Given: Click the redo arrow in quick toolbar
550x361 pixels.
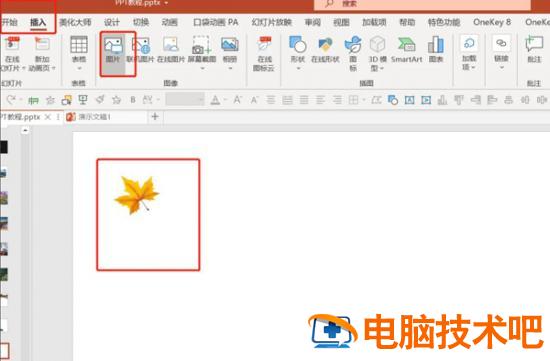Looking at the screenshot, I should (11, 100).
